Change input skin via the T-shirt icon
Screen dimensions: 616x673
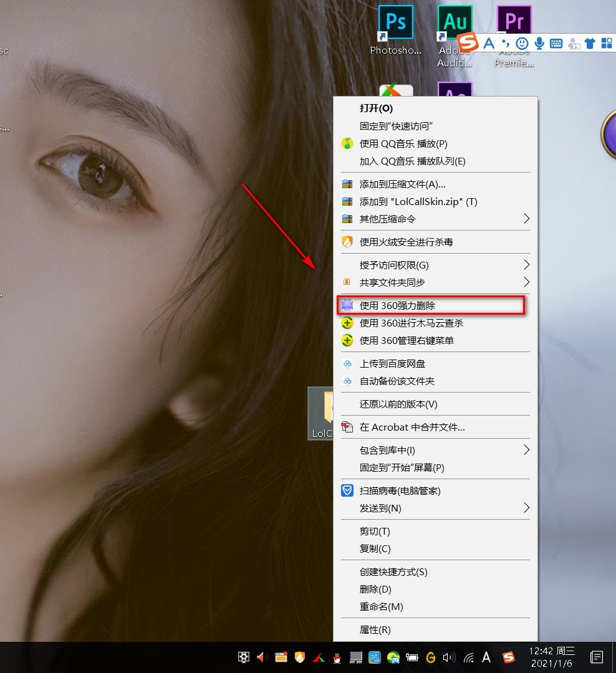click(590, 43)
